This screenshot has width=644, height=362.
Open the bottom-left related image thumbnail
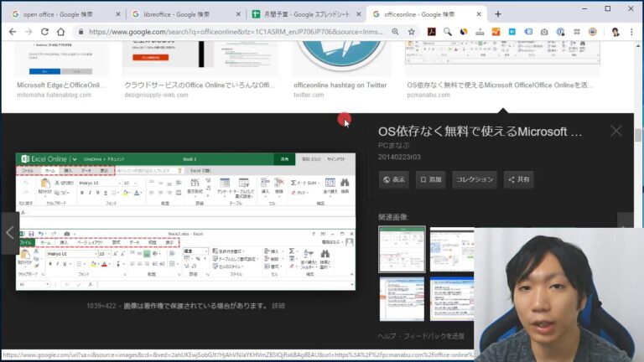402,299
